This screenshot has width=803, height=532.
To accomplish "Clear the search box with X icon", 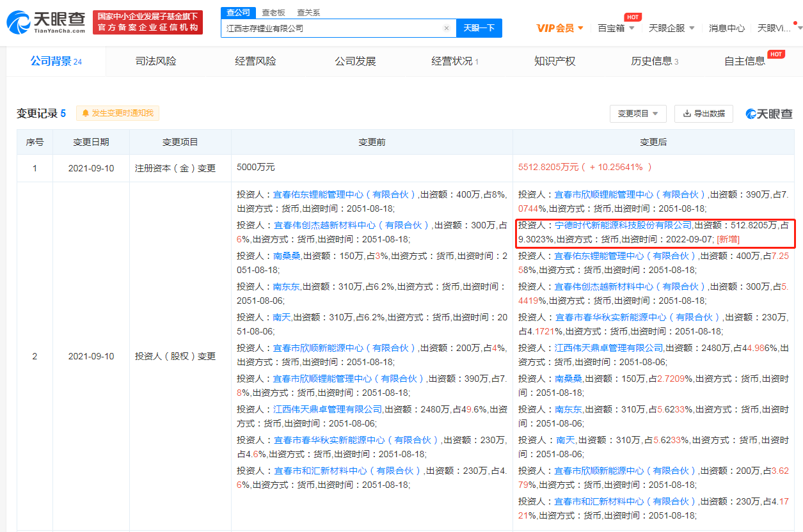I will point(447,28).
